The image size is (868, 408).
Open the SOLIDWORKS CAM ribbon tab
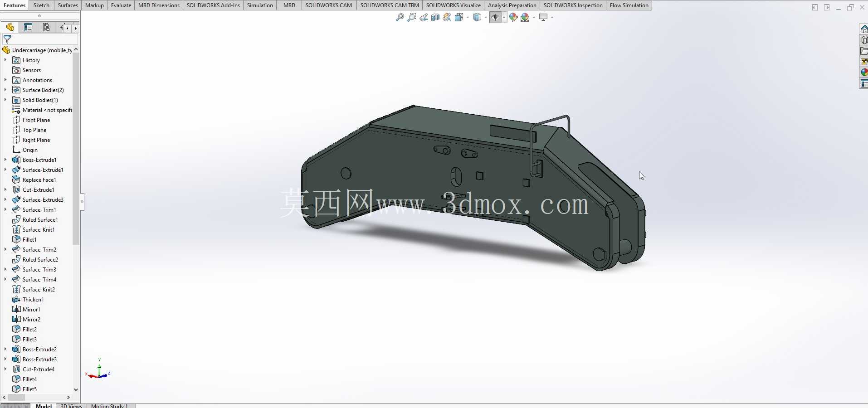click(x=329, y=5)
